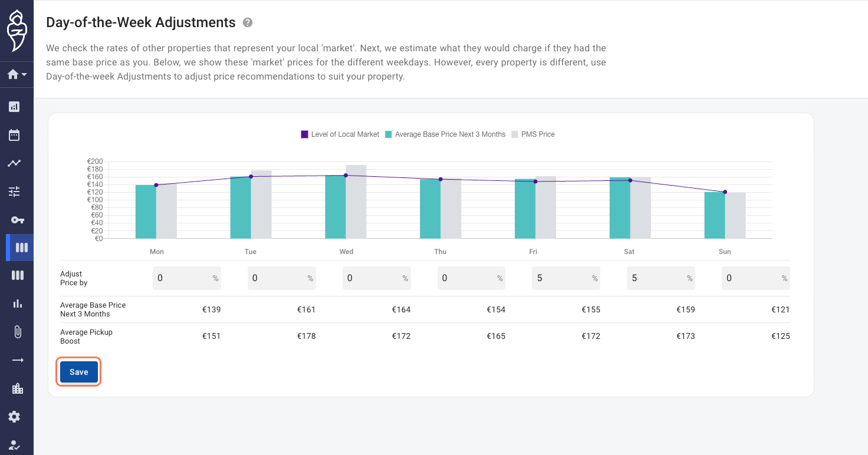Click the Saturday teal base price bar

620,208
